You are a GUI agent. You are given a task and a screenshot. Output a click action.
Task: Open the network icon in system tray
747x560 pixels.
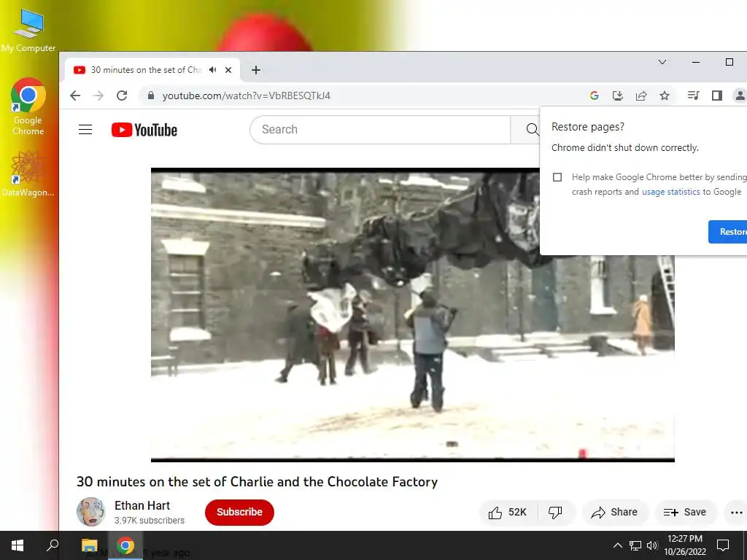click(x=635, y=545)
